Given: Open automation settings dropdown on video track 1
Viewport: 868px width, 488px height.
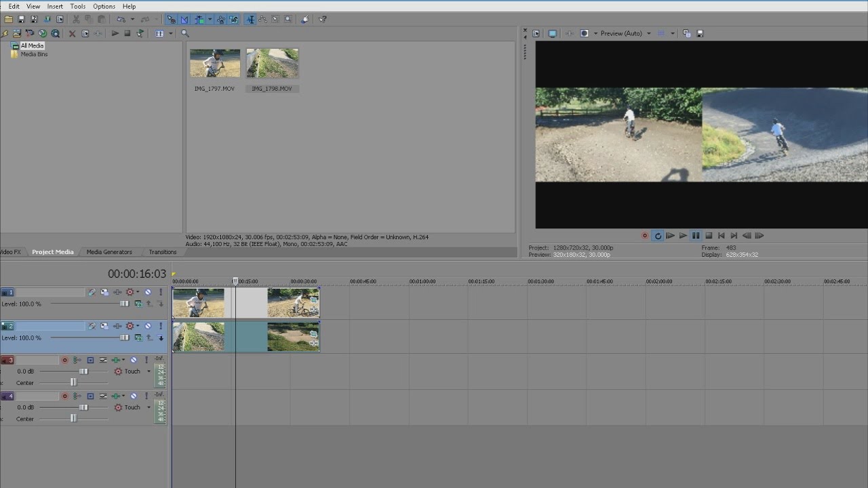Looking at the screenshot, I should point(138,292).
